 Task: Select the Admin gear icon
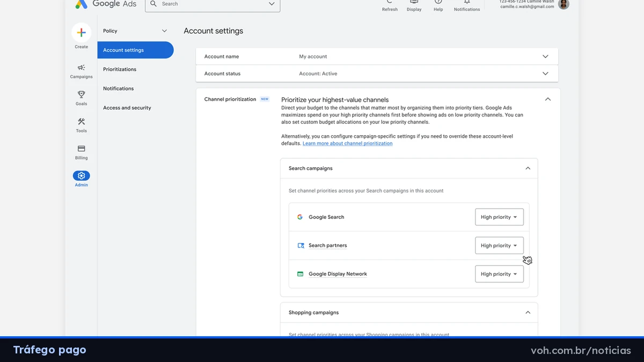click(81, 175)
